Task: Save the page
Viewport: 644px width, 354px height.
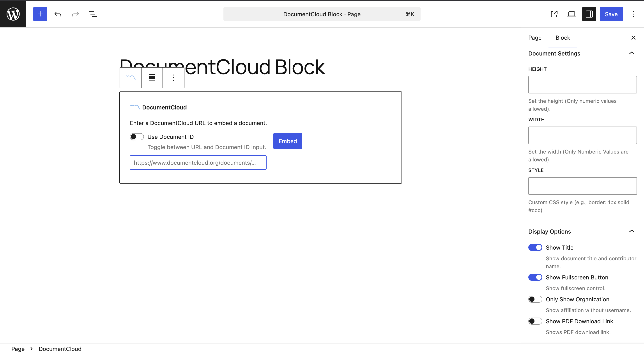Action: [611, 14]
